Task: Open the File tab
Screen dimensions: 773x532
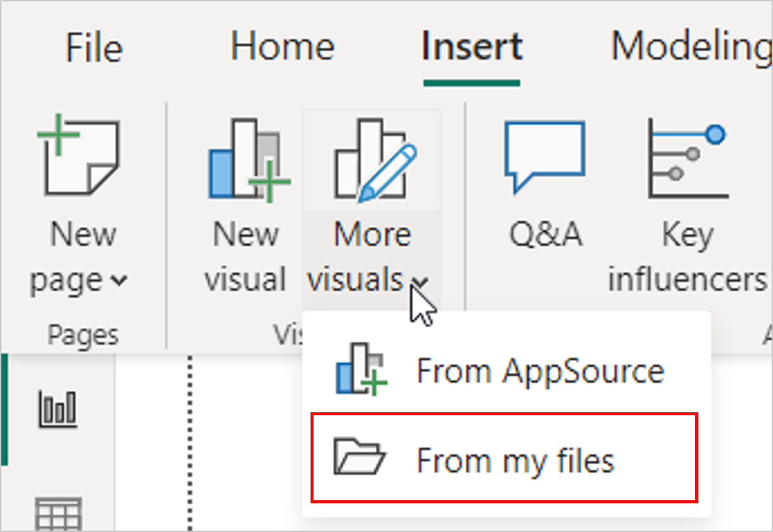Action: 94,48
